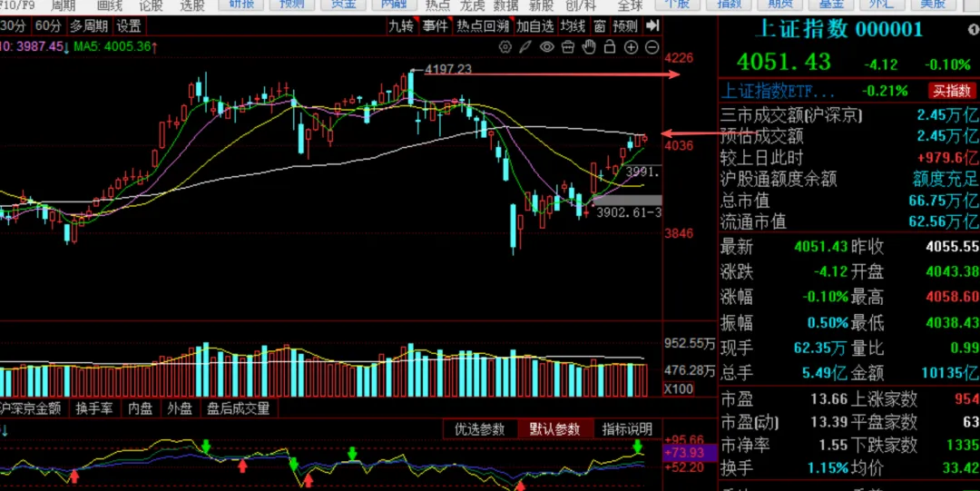The image size is (980, 491).
Task: Click the 基金 market button
Action: pos(831,5)
